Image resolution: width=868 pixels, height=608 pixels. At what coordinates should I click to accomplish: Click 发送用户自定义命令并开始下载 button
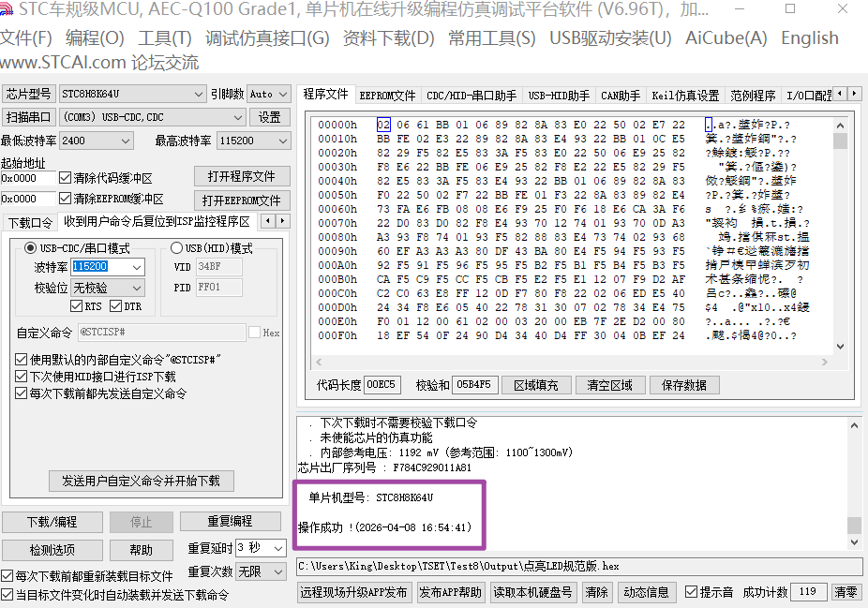coord(142,481)
